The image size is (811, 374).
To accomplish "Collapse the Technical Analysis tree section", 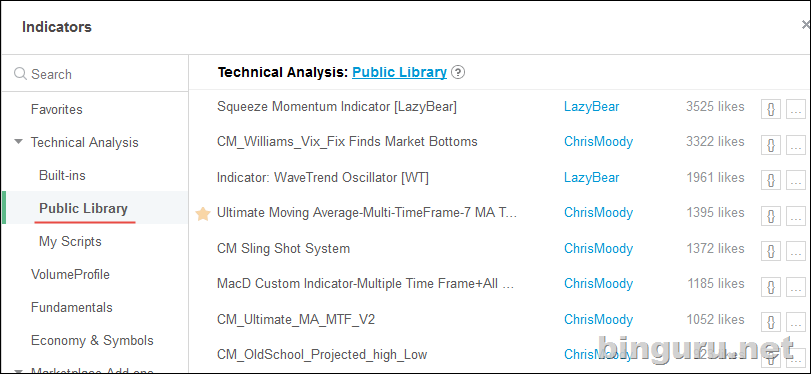I will coord(19,141).
